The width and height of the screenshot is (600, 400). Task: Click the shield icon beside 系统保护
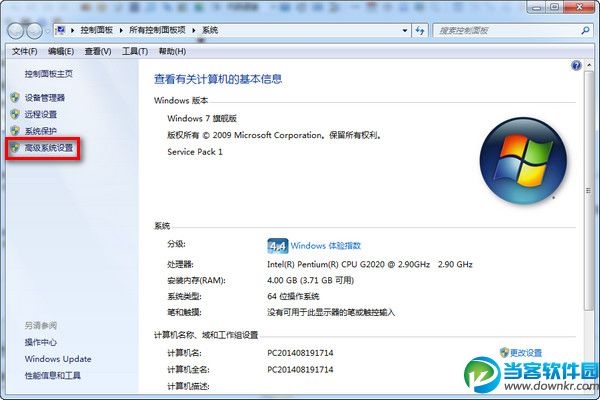[x=15, y=131]
